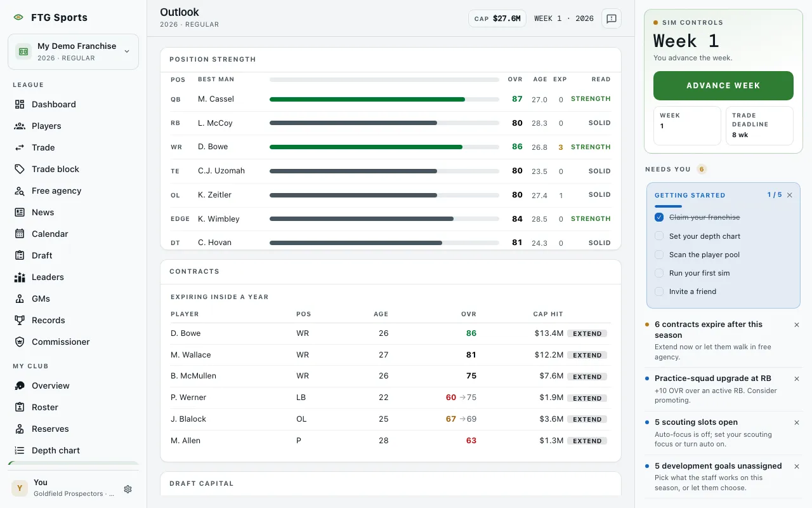The height and width of the screenshot is (508, 812).
Task: Open the Calendar icon in the sidebar
Action: pos(20,234)
